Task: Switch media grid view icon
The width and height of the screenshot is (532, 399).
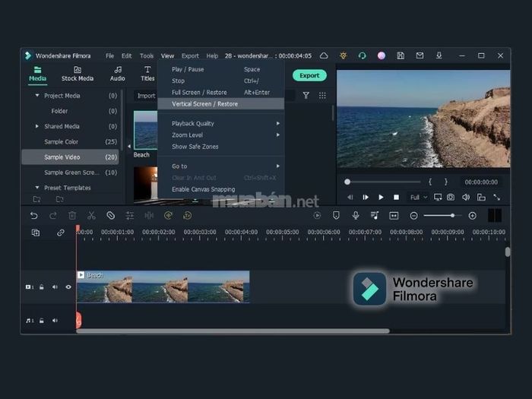Action: point(322,96)
